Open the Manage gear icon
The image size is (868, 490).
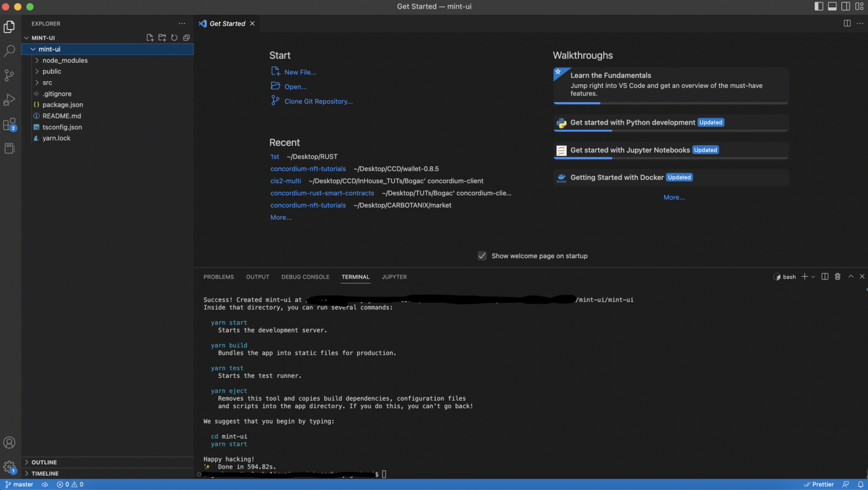9,466
